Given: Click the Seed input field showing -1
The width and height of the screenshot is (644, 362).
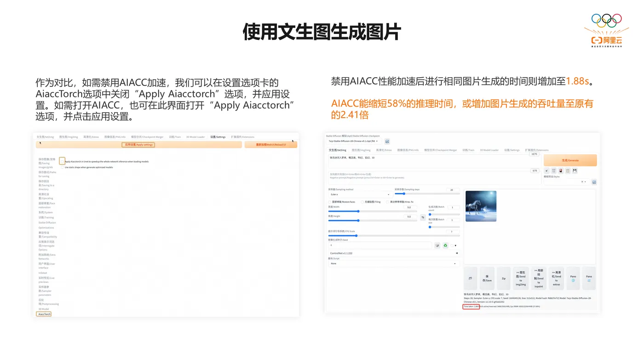Looking at the screenshot, I should point(380,245).
